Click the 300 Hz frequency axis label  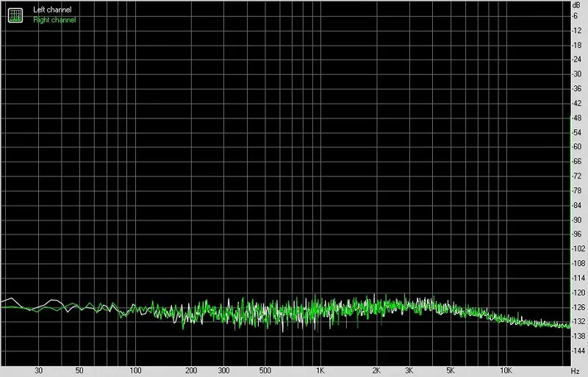(x=224, y=370)
